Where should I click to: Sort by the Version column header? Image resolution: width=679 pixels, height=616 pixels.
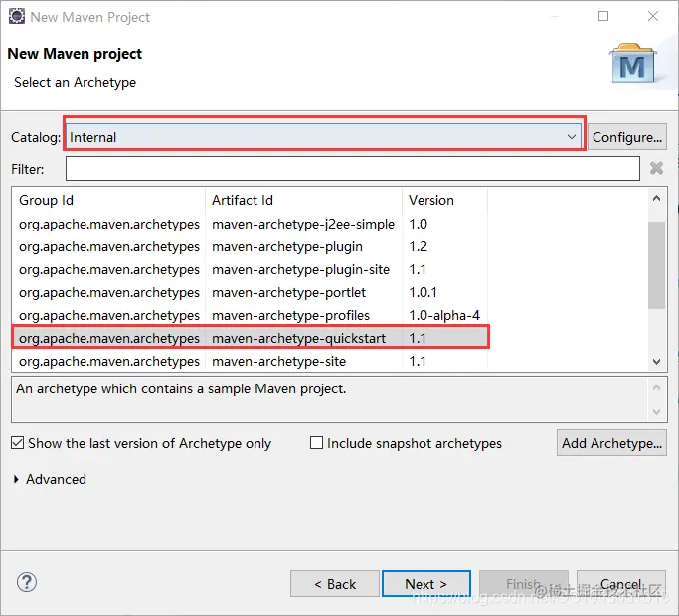coord(444,200)
